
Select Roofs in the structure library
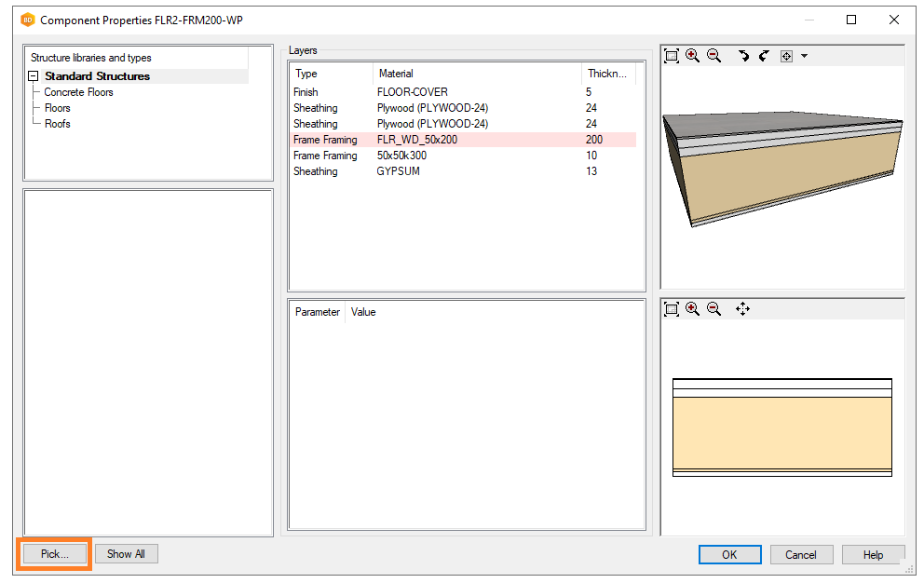point(57,124)
